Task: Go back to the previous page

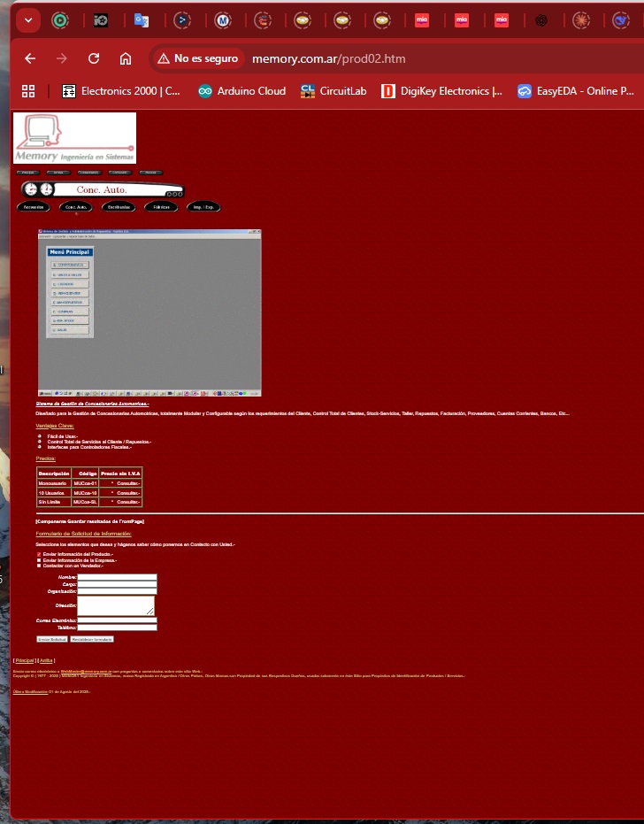Action: tap(30, 58)
